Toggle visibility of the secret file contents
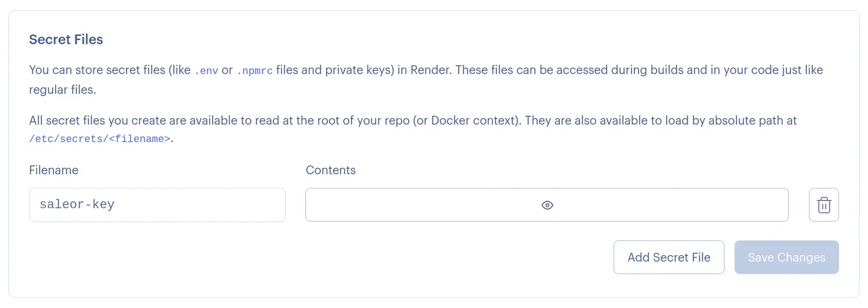The width and height of the screenshot is (868, 308). [x=547, y=205]
